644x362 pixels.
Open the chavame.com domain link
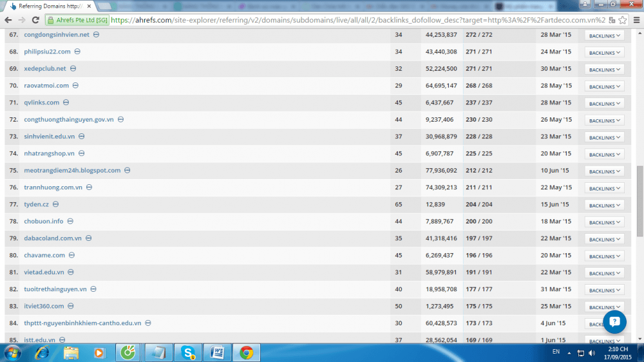(44, 255)
